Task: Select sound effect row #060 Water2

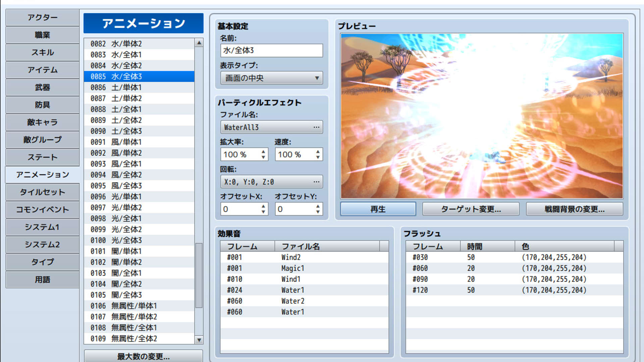Action: tap(304, 301)
